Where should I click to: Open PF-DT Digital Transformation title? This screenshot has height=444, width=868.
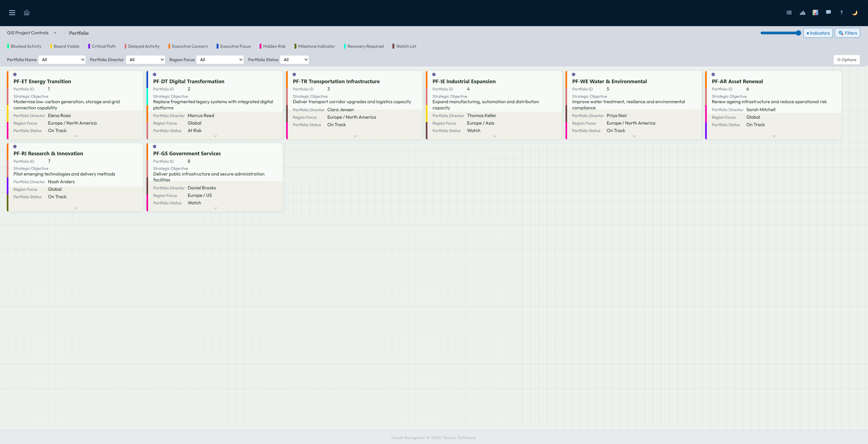tap(189, 81)
